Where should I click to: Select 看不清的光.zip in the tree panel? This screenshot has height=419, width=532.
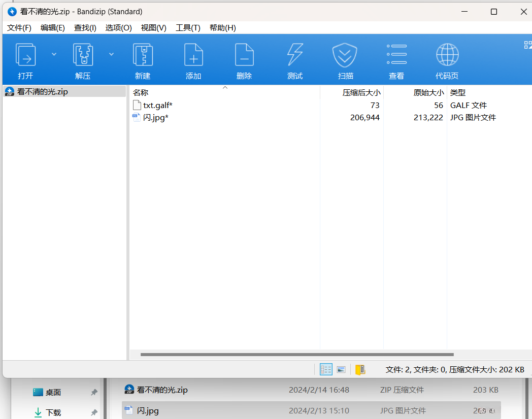[x=64, y=91]
